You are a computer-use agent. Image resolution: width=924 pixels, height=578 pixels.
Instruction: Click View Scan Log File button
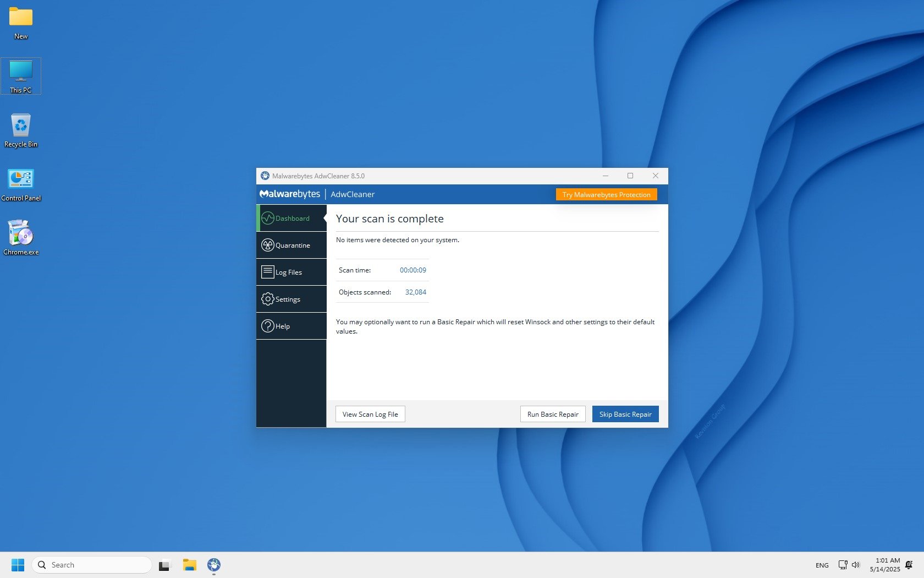click(370, 415)
